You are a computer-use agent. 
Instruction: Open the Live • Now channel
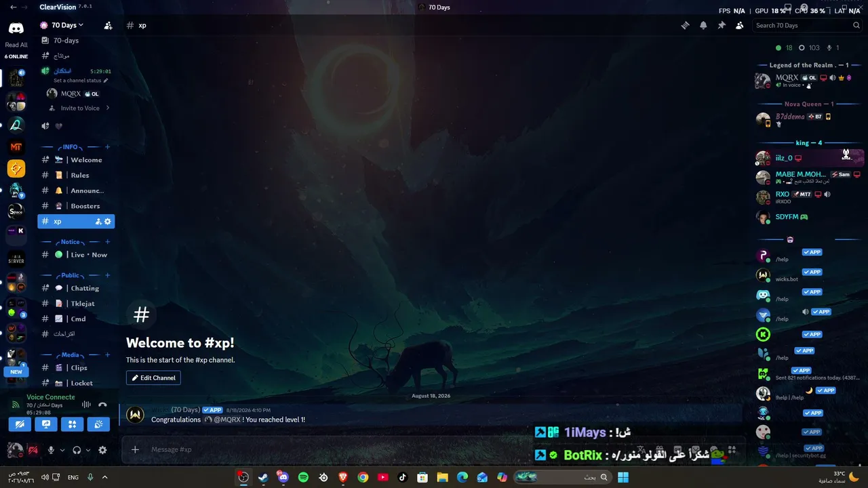point(76,255)
